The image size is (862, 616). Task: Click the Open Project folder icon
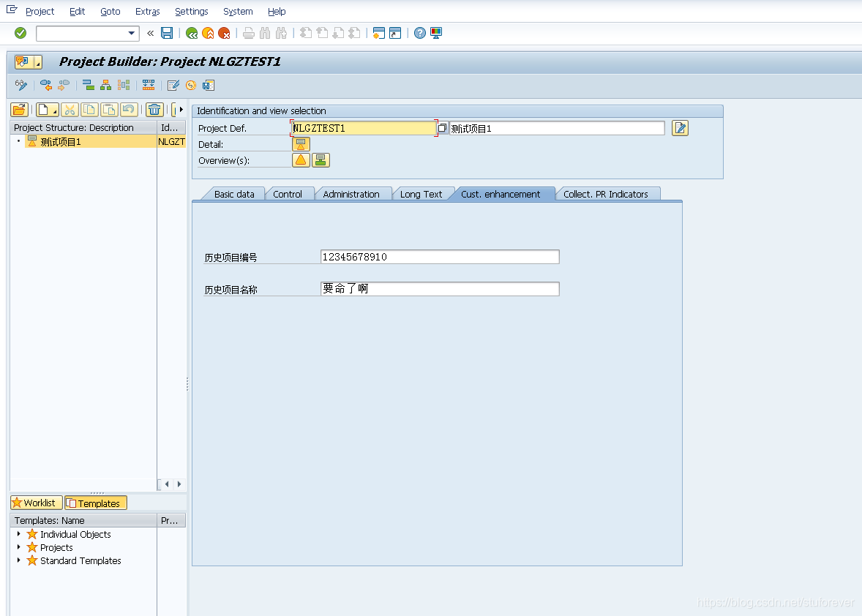pos(19,110)
